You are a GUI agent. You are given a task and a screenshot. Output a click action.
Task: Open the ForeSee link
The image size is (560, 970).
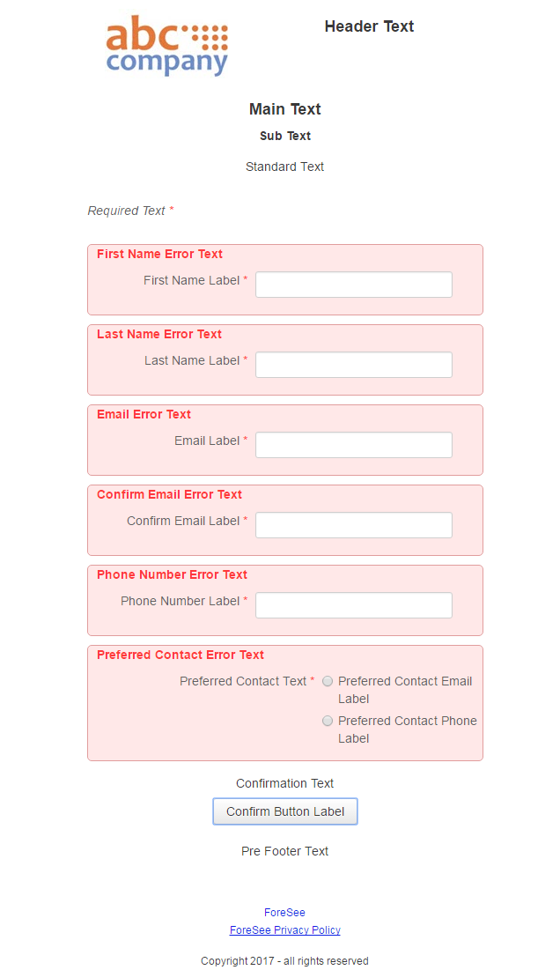pyautogui.click(x=284, y=913)
